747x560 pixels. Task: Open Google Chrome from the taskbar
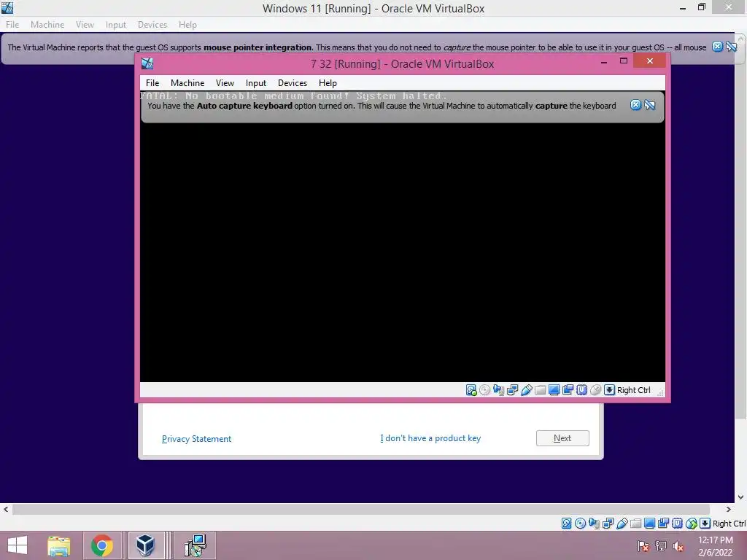point(102,545)
